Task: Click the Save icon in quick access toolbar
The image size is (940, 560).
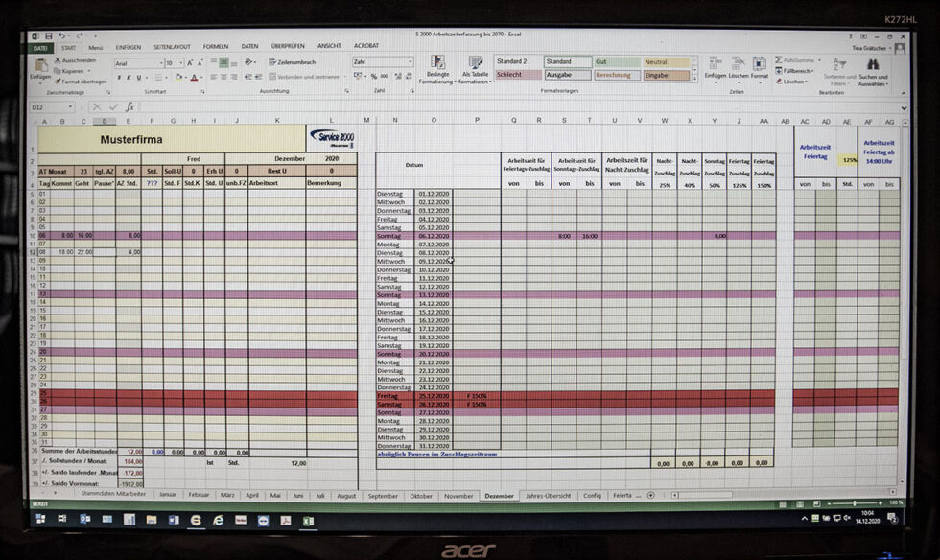Action: [x=49, y=36]
